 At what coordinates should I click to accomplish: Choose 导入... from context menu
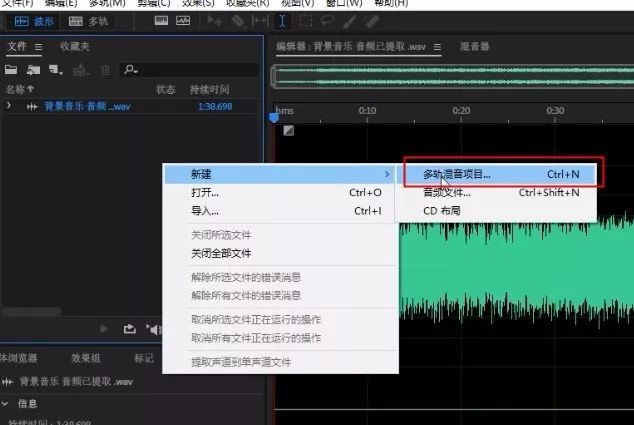point(280,211)
